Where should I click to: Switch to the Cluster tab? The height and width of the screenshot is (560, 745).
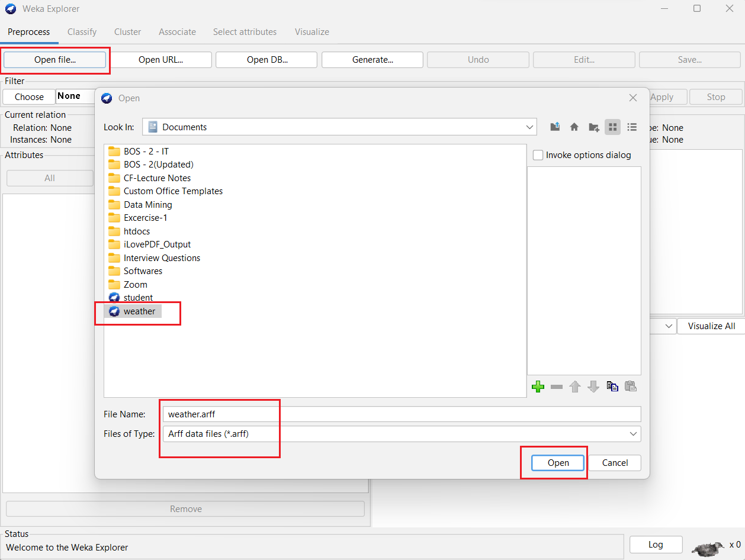128,32
